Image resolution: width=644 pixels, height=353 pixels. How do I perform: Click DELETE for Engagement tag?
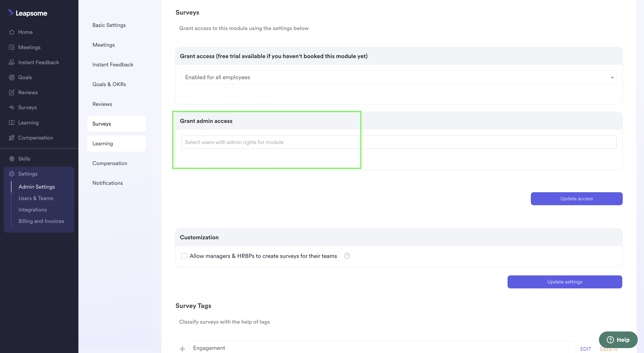pos(609,349)
